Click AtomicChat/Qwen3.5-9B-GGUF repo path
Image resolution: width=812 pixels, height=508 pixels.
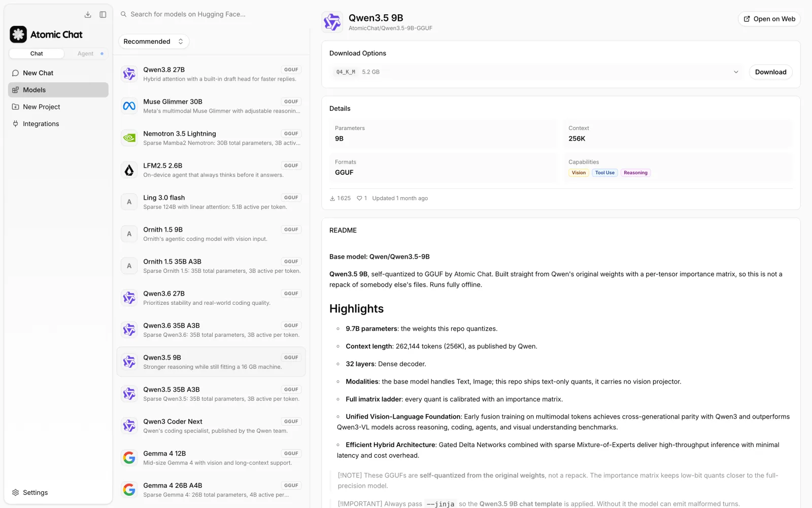pyautogui.click(x=390, y=28)
